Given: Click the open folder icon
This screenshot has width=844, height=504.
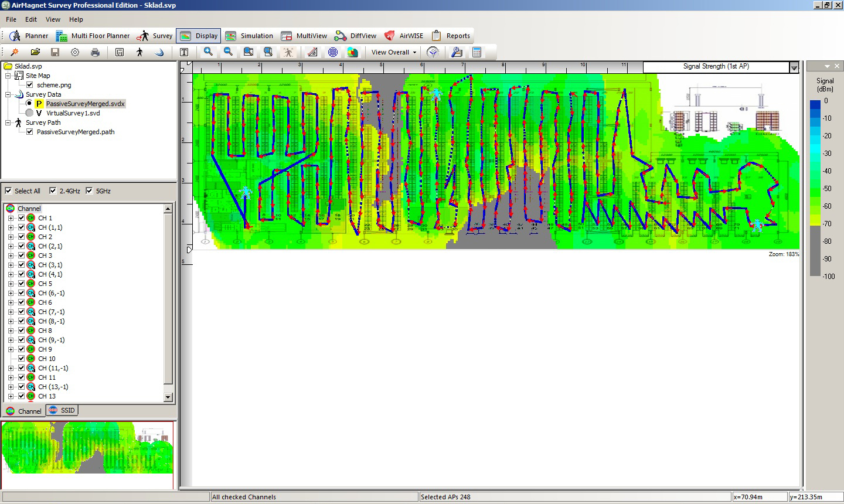Looking at the screenshot, I should 35,52.
